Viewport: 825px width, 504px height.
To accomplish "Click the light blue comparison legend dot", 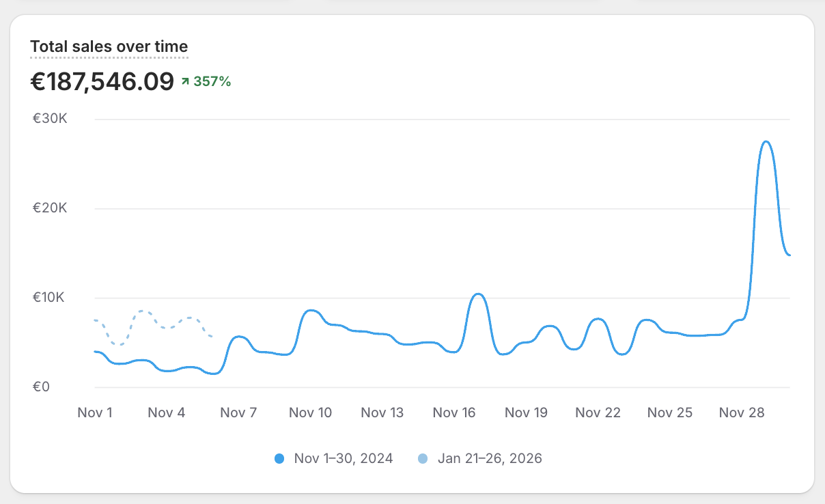I will 423,458.
